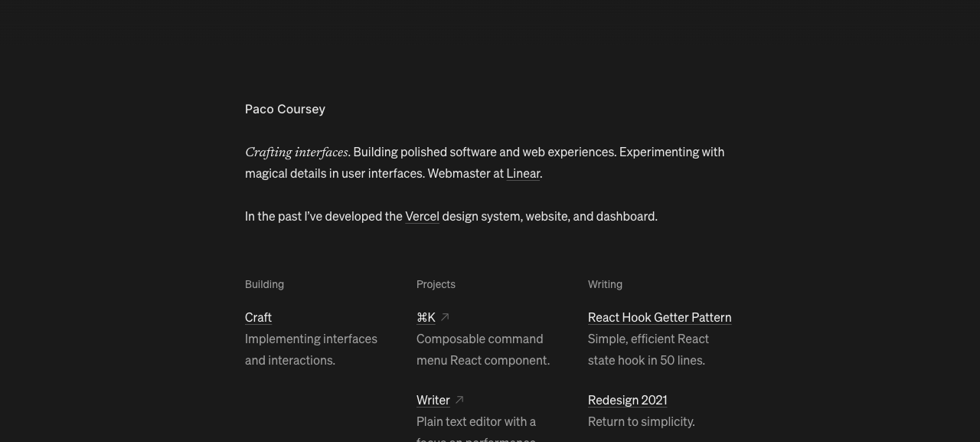The image size is (980, 442).
Task: Click the Writing section heading
Action: coord(605,284)
